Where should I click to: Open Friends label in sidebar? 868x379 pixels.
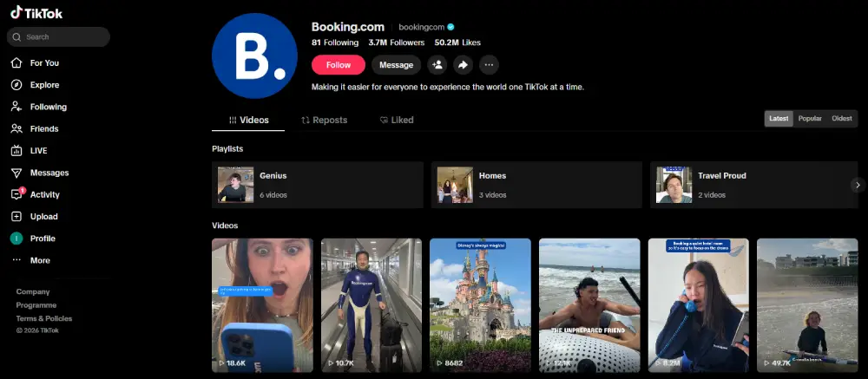coord(44,129)
